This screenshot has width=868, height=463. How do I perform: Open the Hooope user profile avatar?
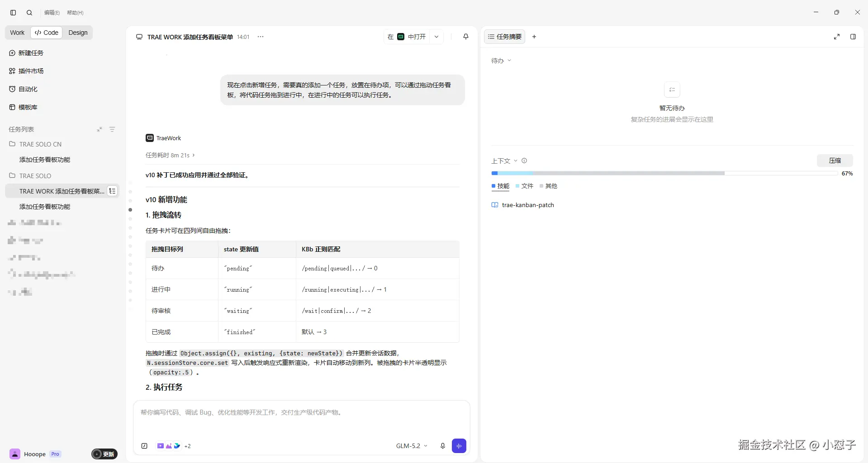pyautogui.click(x=15, y=454)
